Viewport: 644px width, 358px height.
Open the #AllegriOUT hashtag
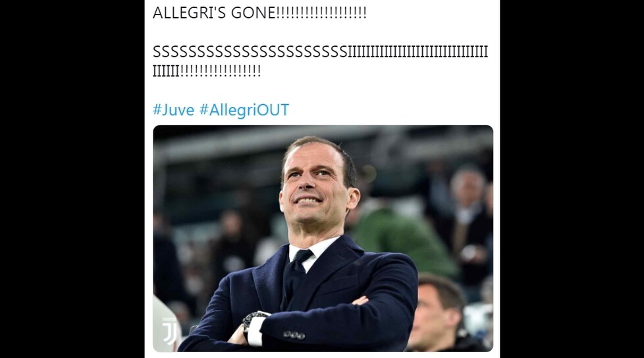244,109
